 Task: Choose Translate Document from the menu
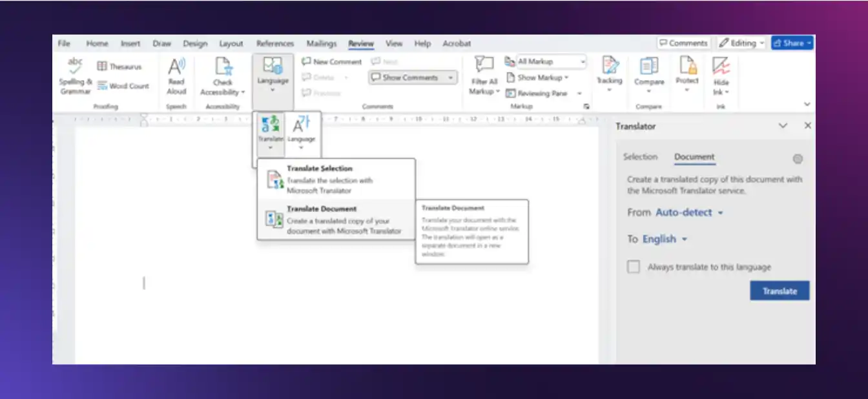336,220
